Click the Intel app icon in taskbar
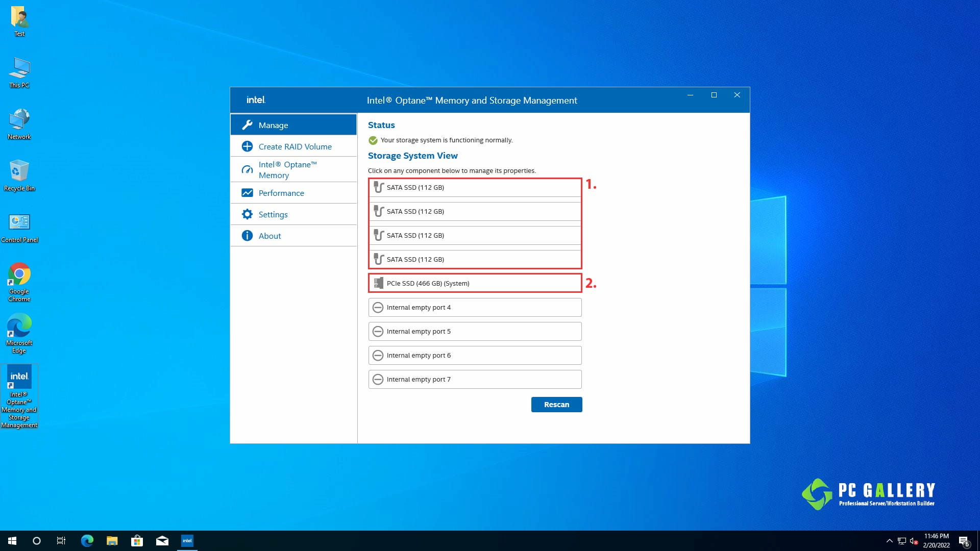The image size is (980, 551). (x=187, y=541)
